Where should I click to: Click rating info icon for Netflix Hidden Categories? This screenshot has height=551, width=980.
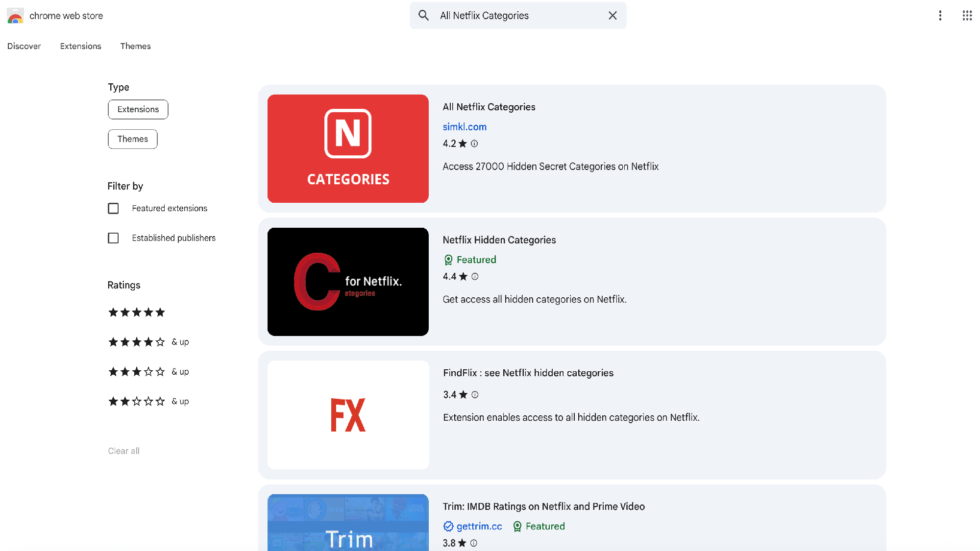tap(475, 277)
